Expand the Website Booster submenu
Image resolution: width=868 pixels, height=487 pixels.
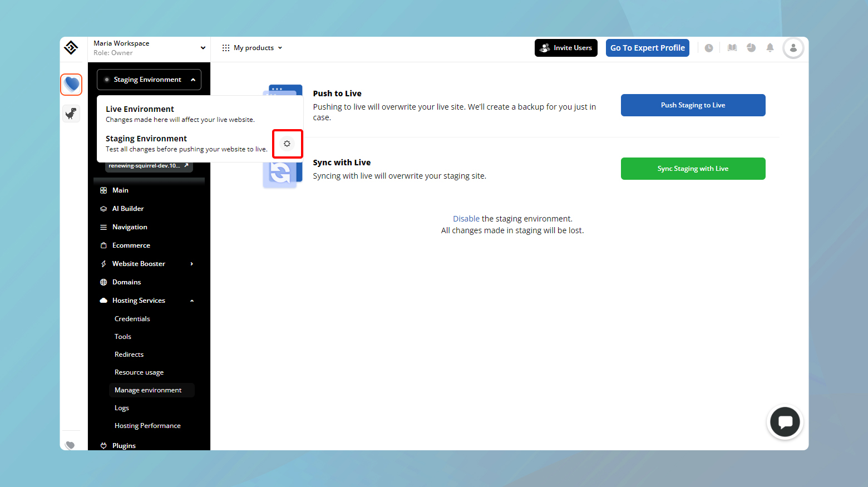pos(139,263)
